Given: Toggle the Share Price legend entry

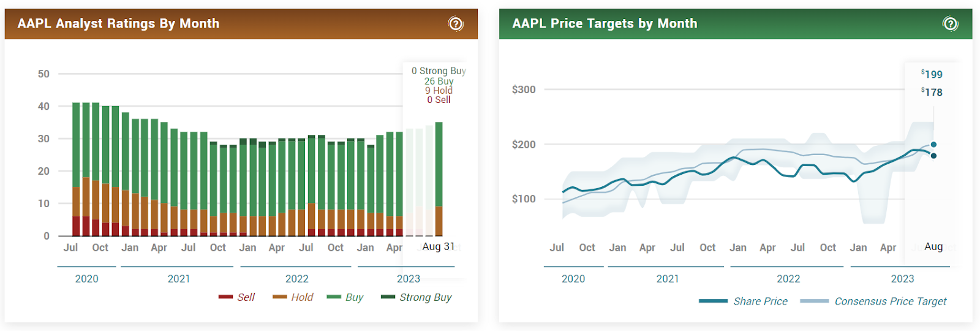Looking at the screenshot, I should click(x=743, y=302).
